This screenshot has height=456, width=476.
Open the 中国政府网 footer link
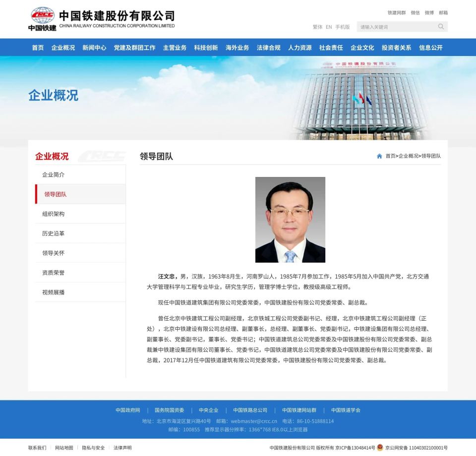pos(128,410)
